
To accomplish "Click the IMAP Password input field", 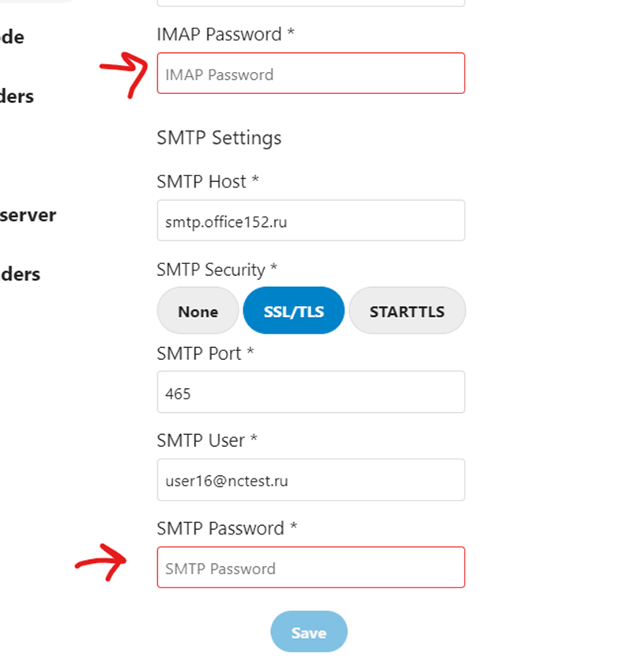I will click(311, 74).
